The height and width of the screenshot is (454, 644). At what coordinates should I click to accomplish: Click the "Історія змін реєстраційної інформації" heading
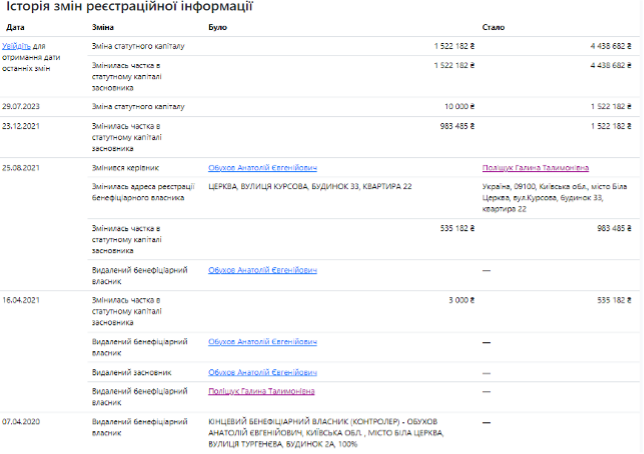(129, 7)
